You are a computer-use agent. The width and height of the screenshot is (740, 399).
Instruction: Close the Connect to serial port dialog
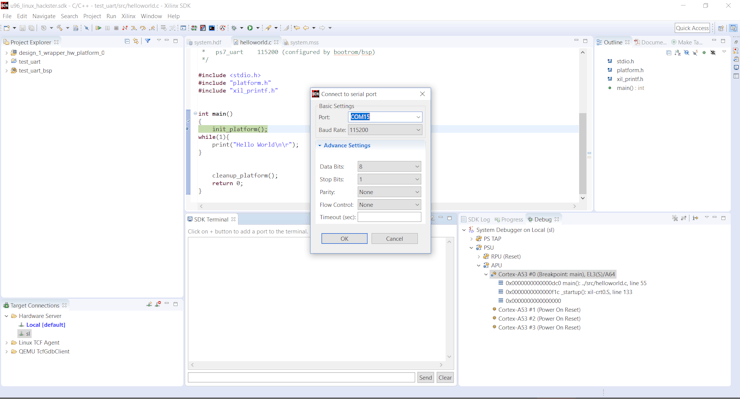[422, 93]
